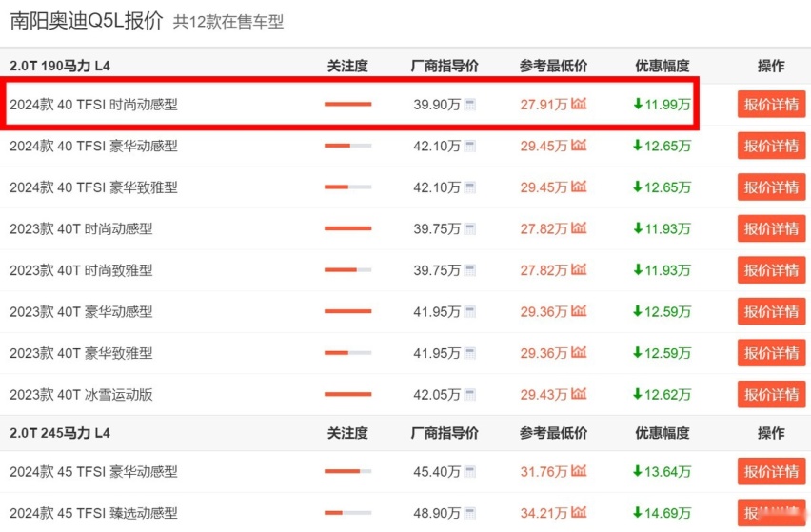Select the 2023款 40T 时尚动感型 model link
Viewport: 811px width, 532px height.
(x=81, y=228)
